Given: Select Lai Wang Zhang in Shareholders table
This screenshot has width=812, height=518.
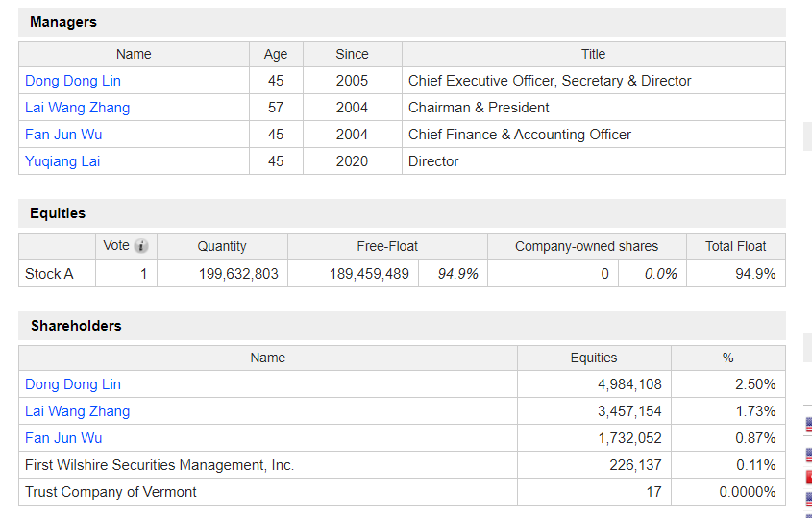Looking at the screenshot, I should (x=77, y=411).
